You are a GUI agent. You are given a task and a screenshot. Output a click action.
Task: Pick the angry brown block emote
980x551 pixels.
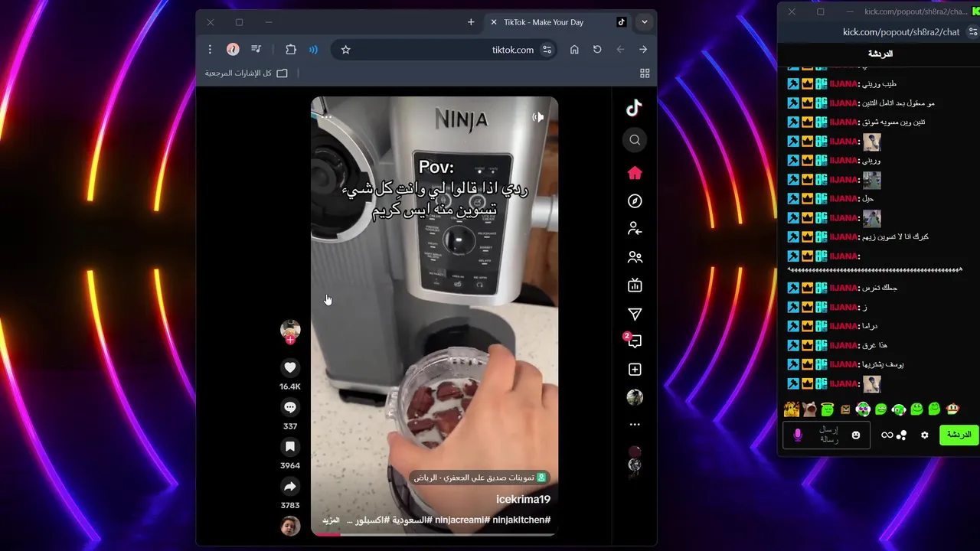(x=845, y=409)
